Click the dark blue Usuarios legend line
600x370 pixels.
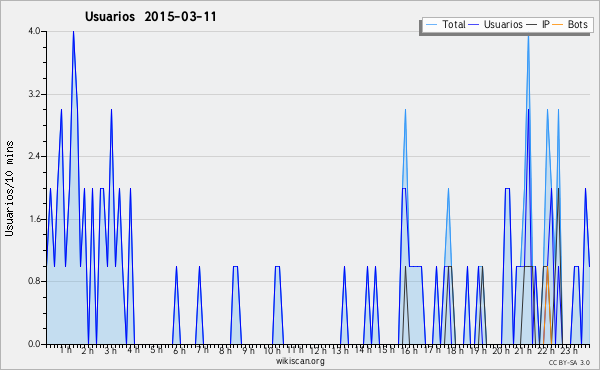tap(474, 25)
